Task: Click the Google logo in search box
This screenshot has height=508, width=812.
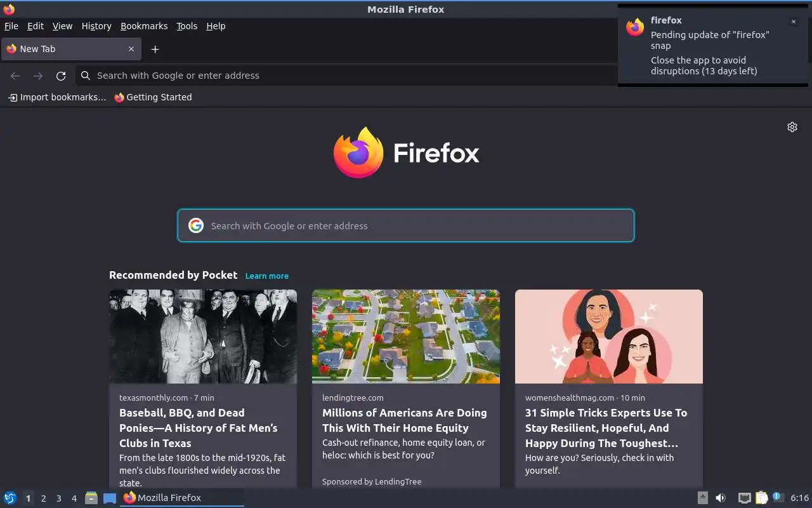Action: pyautogui.click(x=196, y=225)
